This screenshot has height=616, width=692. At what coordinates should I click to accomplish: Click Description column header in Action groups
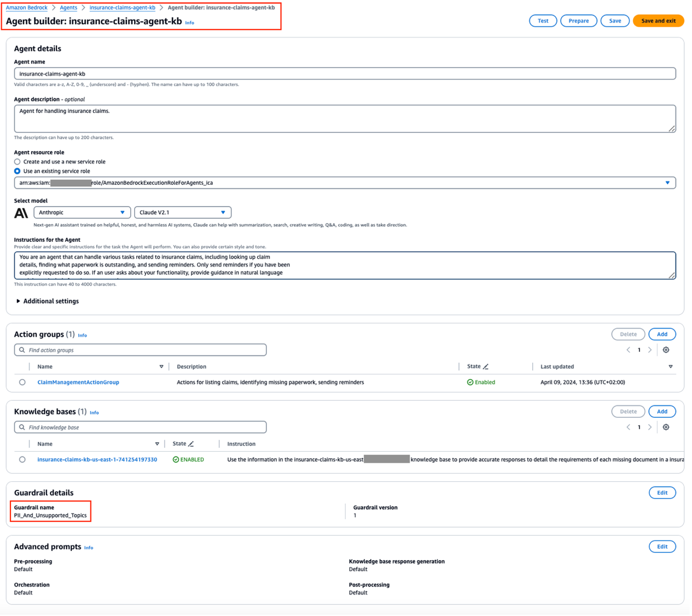tap(192, 367)
